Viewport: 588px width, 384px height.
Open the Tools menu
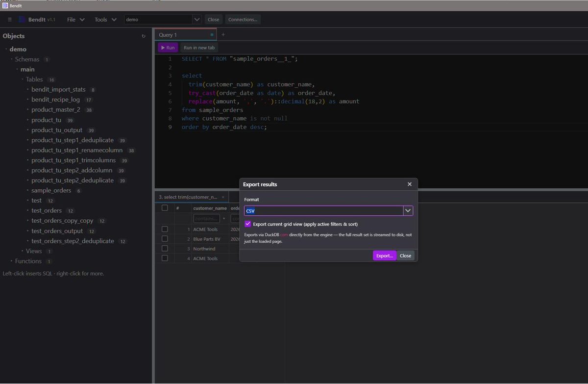tap(105, 20)
